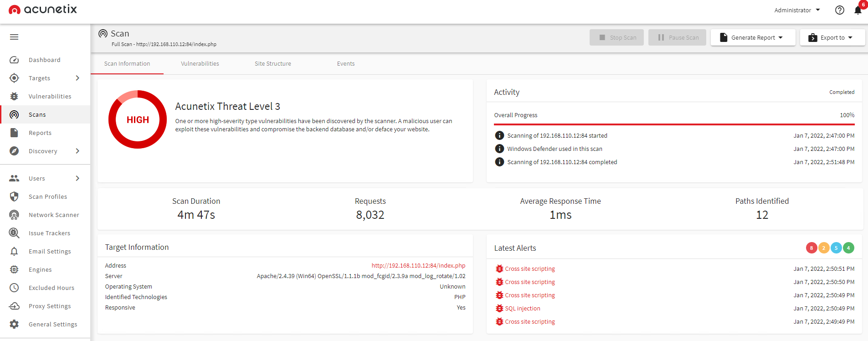Click the General Settings gear icon
Image resolution: width=868 pixels, height=341 pixels.
14,324
